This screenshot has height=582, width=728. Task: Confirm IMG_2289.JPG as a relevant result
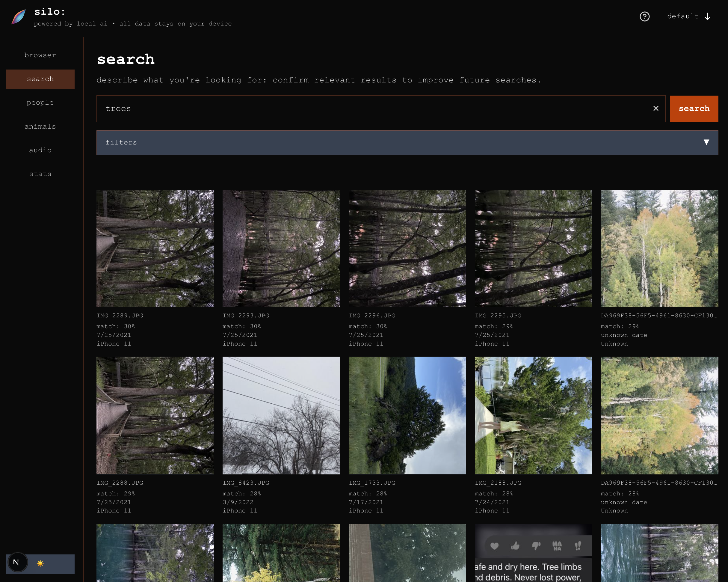(x=155, y=248)
